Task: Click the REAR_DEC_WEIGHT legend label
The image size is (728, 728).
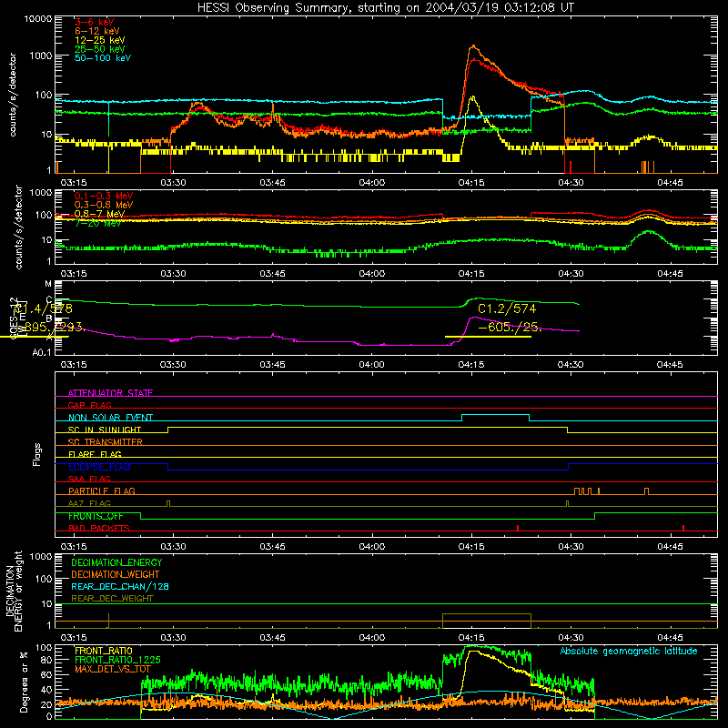Action: point(112,599)
